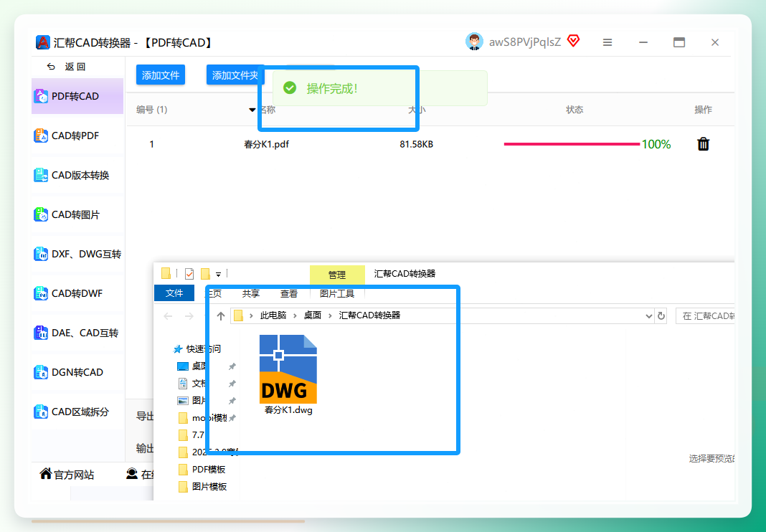Viewport: 766px width, 532px height.
Task: Click the online support person icon
Action: click(x=132, y=473)
